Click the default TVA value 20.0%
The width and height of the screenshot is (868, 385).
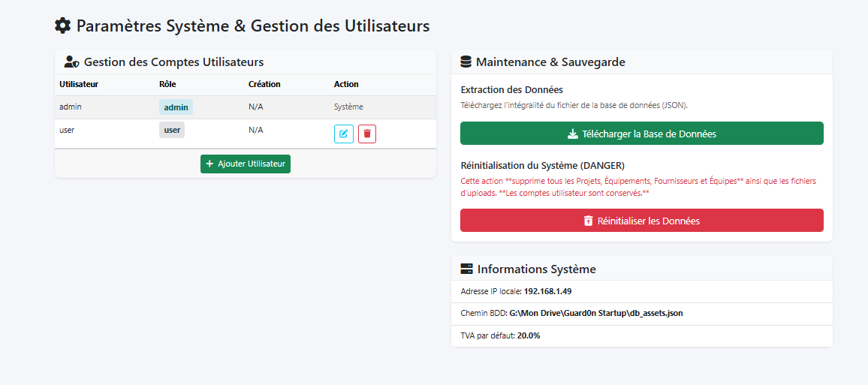click(529, 335)
